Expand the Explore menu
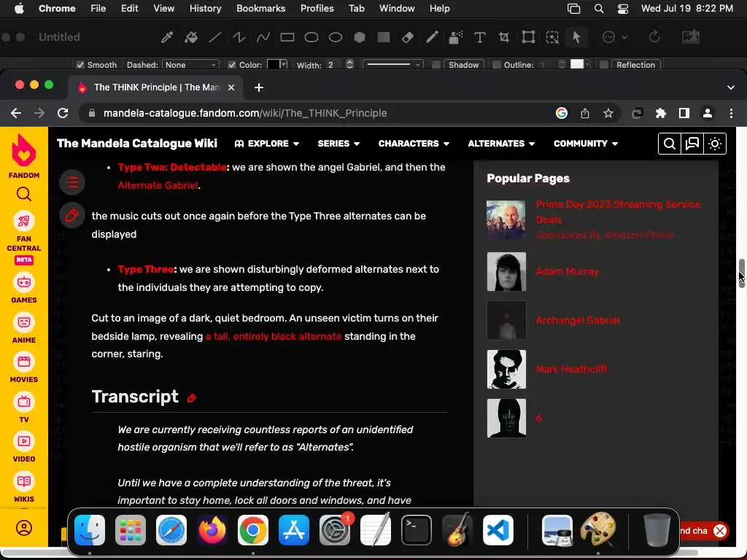Viewport: 747px width, 560px height. 267,144
